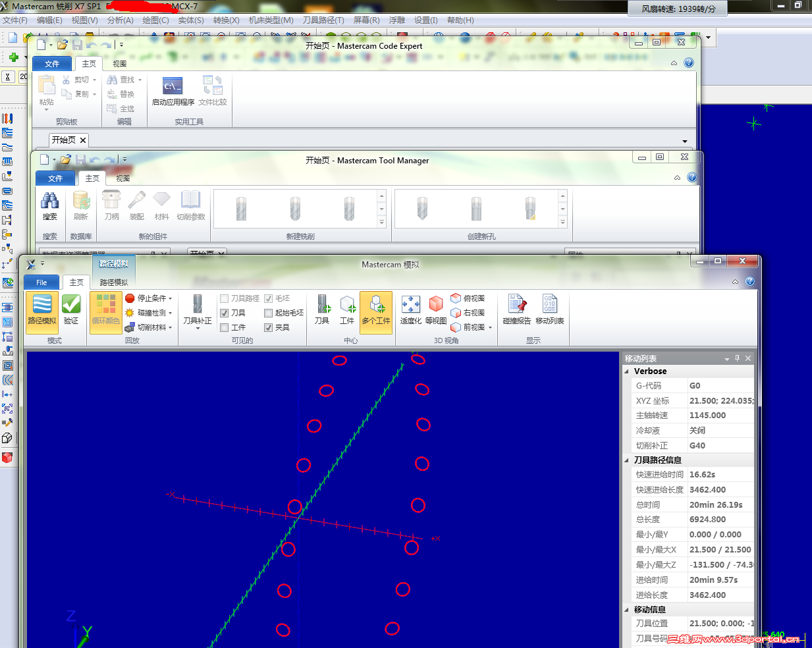Screen dimensions: 812x648
Task: Click 刷新 database icon in Tool Manager
Action: [81, 205]
